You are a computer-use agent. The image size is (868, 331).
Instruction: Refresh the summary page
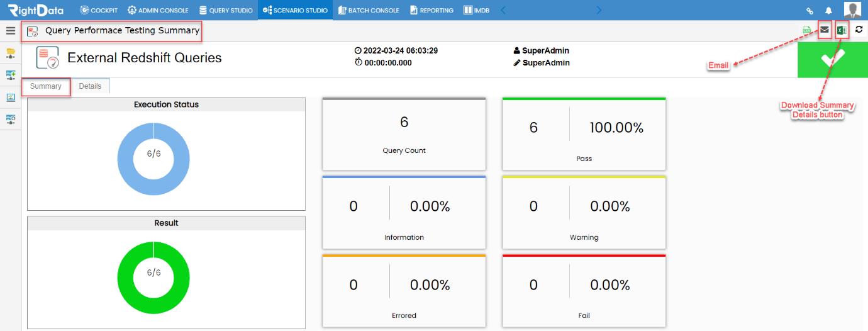[859, 30]
